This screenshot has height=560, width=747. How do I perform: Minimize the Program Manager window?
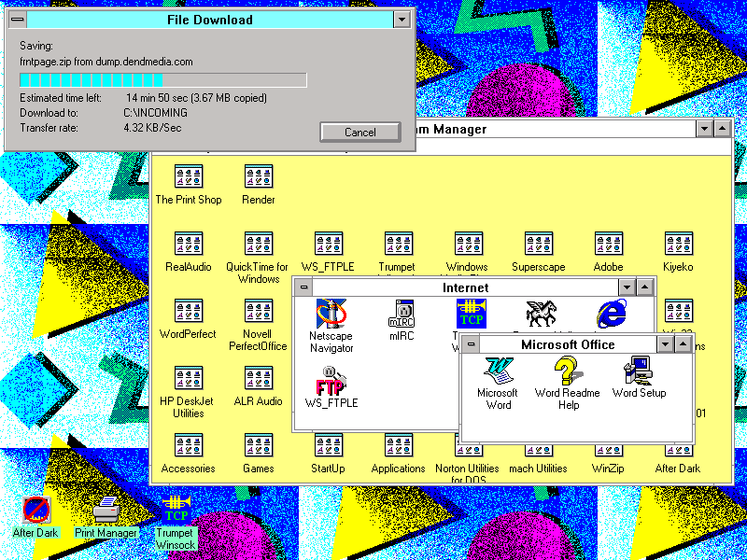pos(705,129)
